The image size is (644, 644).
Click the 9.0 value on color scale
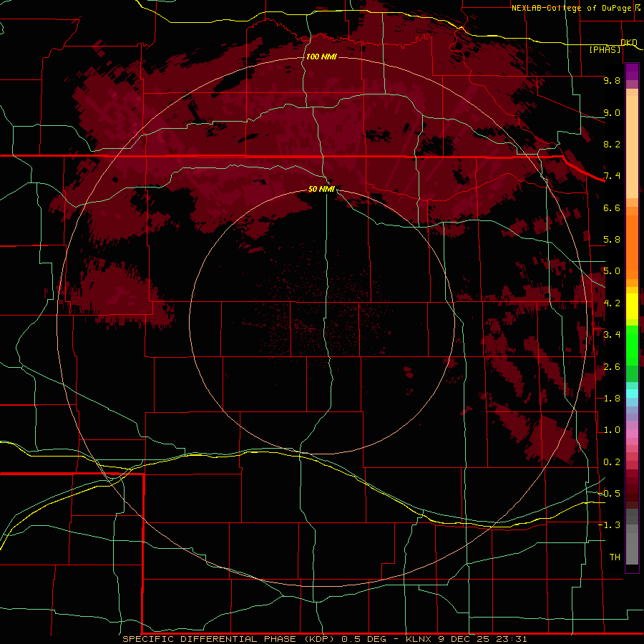point(612,112)
